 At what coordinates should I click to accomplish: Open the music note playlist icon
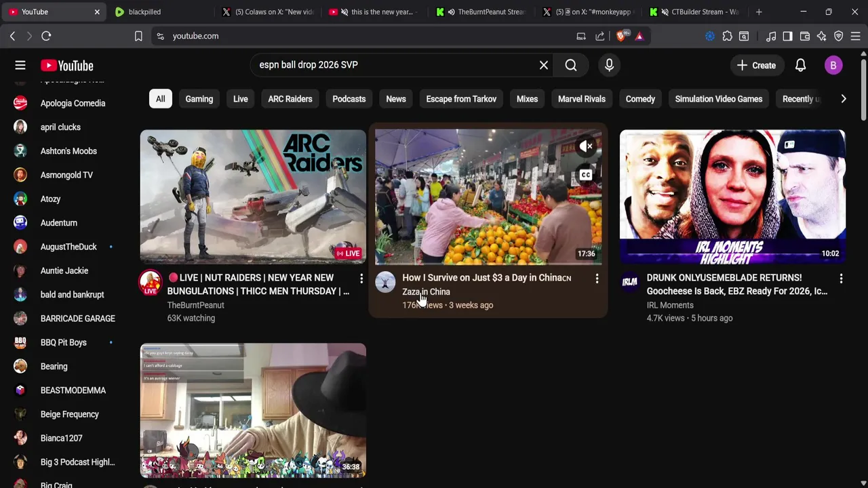tap(771, 36)
